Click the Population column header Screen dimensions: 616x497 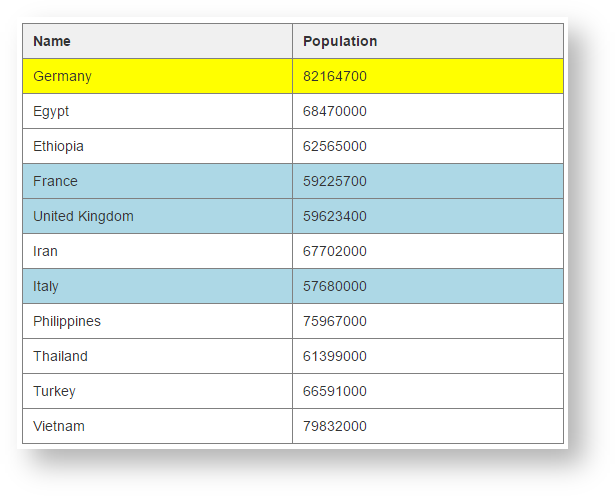pyautogui.click(x=340, y=41)
